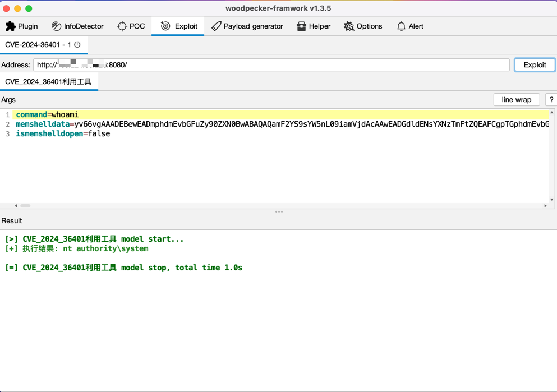Toggle the line wrap button
557x392 pixels.
[x=517, y=100]
